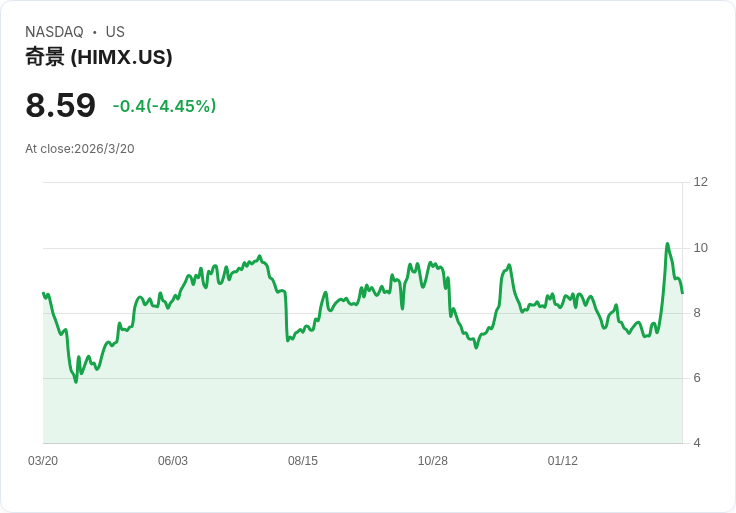Click the 6 value on y-axis
736x513 pixels.
tap(698, 378)
